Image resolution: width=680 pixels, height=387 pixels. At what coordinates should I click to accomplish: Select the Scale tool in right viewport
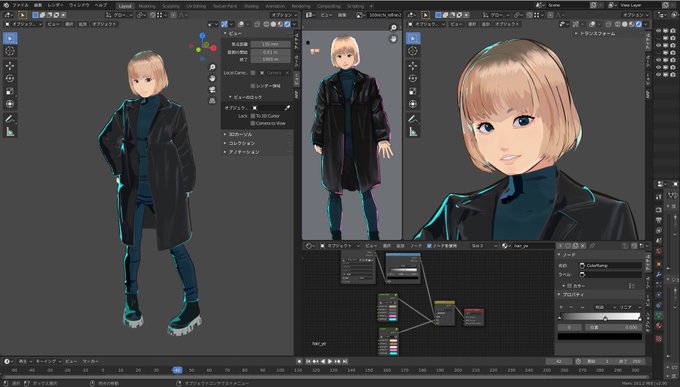[x=412, y=91]
